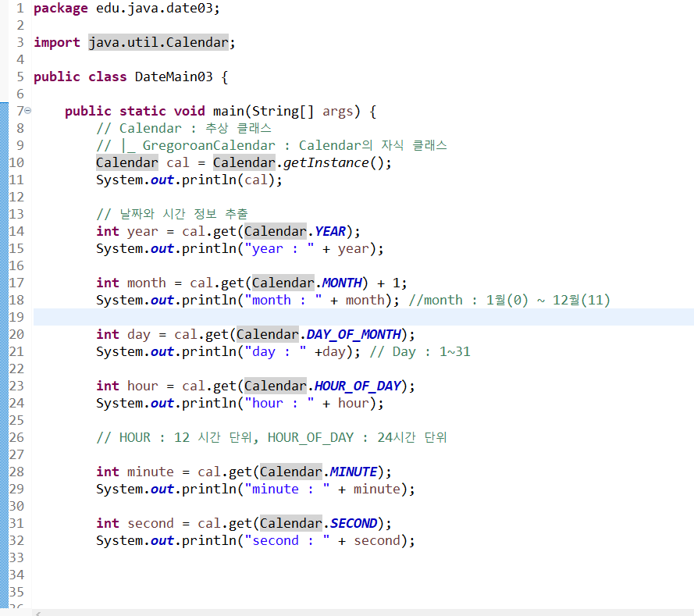Click the comment '// Day : 1~31'

[420, 352]
